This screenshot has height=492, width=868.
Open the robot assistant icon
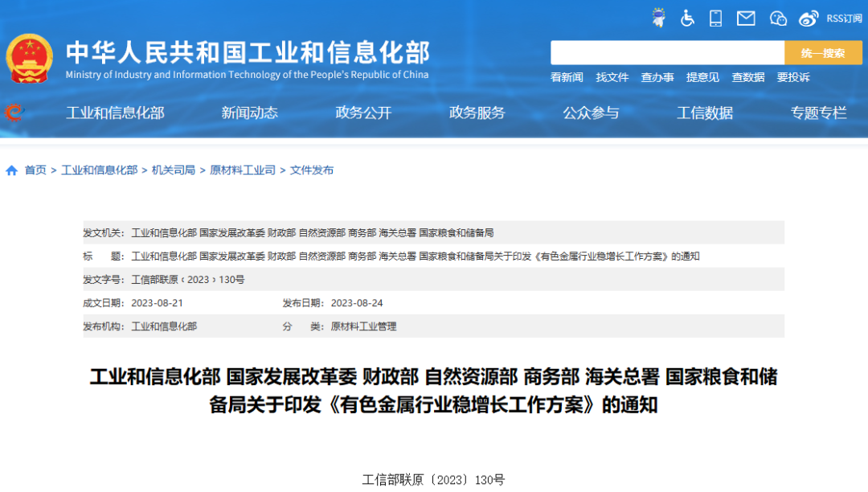(659, 18)
